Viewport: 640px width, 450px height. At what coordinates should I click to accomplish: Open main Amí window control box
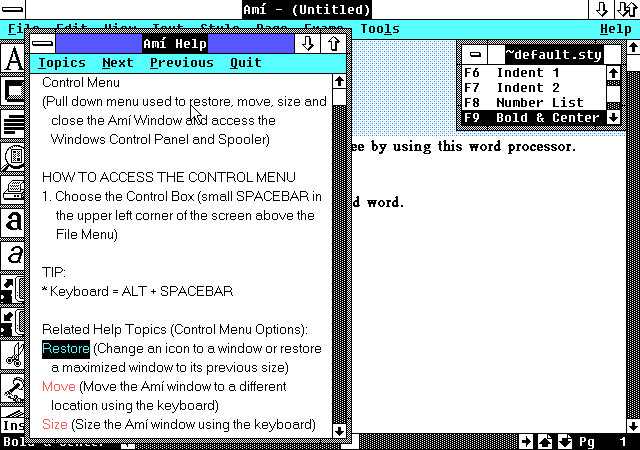[x=12, y=9]
